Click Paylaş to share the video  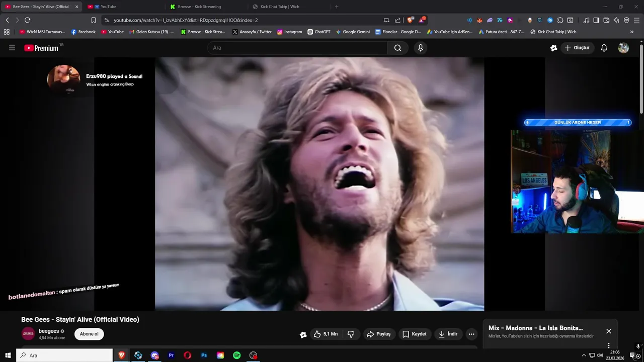378,334
